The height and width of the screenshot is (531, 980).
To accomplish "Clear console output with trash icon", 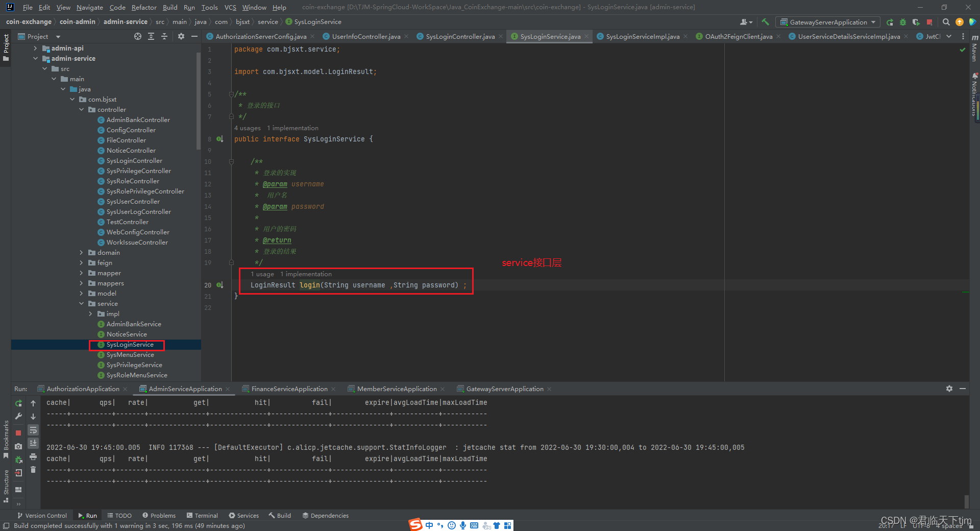I will [33, 470].
